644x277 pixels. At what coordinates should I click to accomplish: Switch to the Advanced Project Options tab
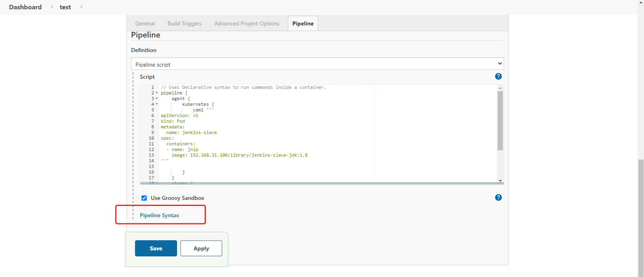(247, 23)
